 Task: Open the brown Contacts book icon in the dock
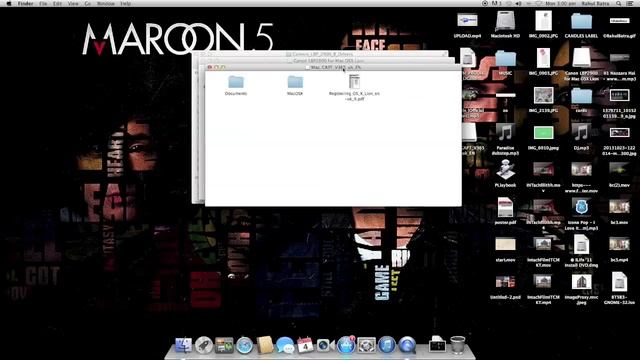(265, 345)
